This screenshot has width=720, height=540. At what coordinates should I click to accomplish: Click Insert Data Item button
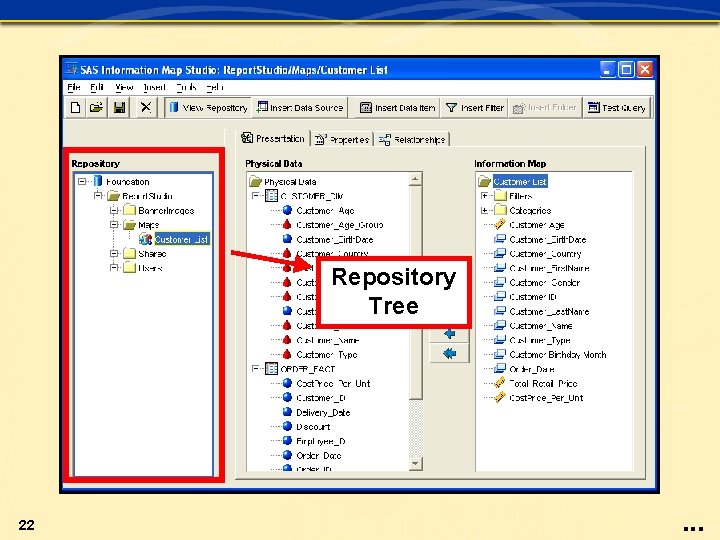click(x=398, y=107)
